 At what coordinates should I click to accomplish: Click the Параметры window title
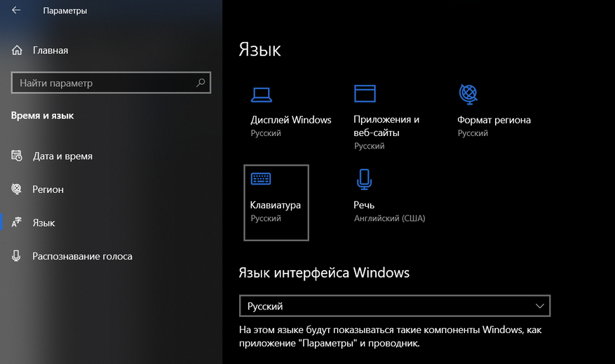coord(65,11)
